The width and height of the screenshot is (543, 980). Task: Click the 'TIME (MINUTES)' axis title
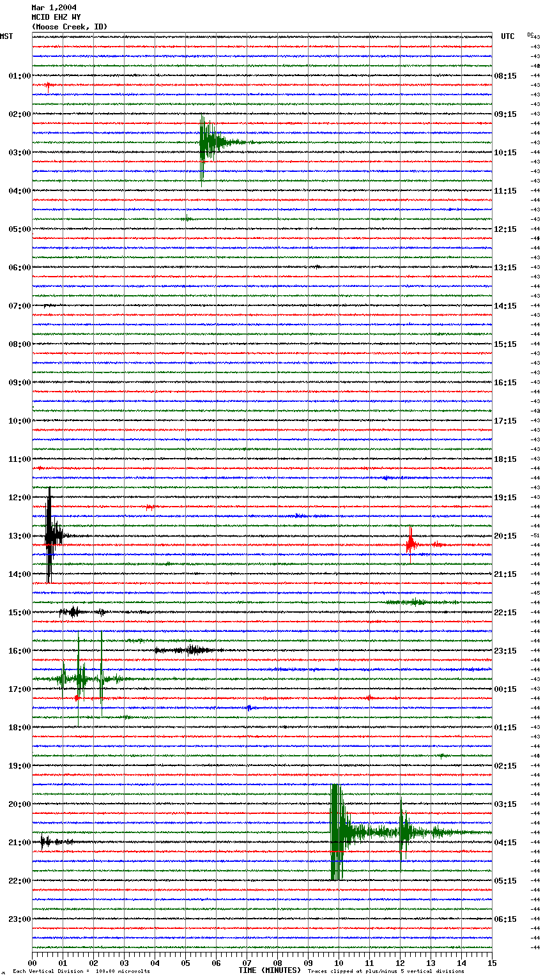click(x=270, y=970)
